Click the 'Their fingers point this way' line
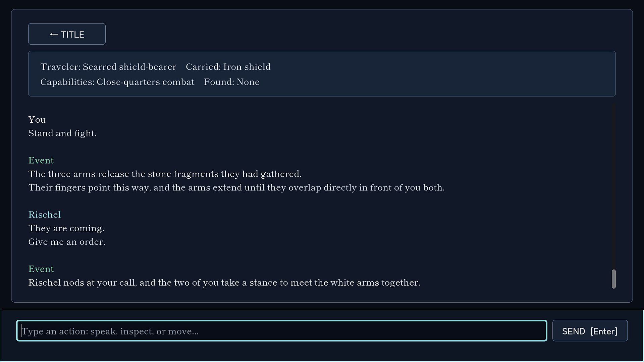Image resolution: width=644 pixels, height=362 pixels. click(236, 188)
